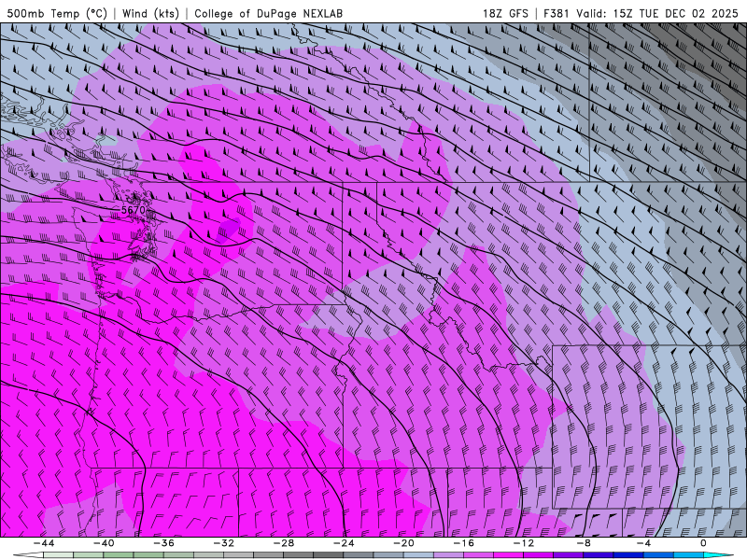Click the -4 colorbar label

click(643, 543)
